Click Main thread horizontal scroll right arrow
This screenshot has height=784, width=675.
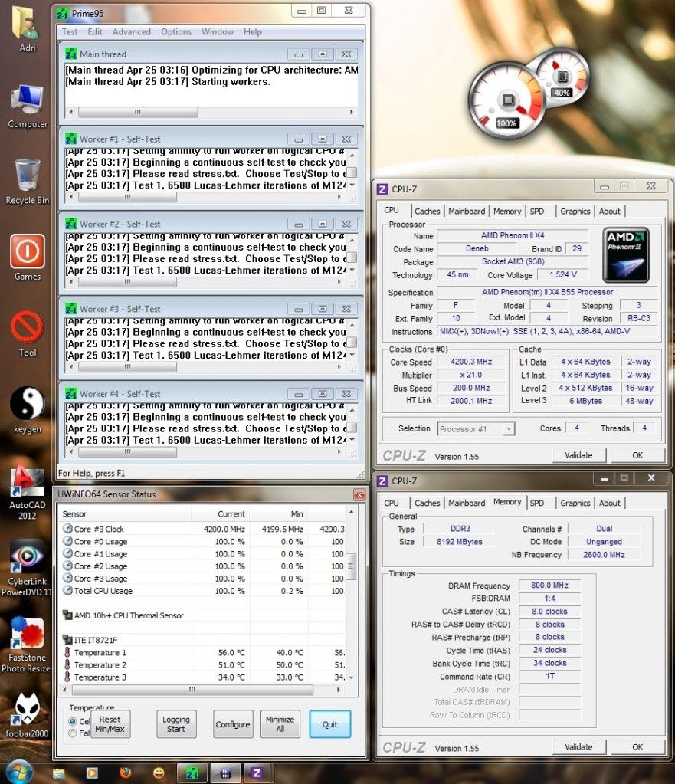(x=352, y=112)
